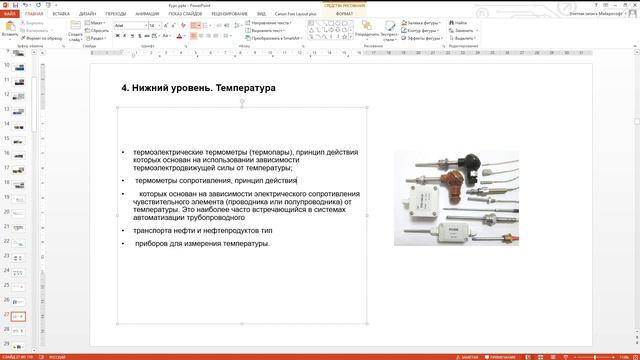Switch to normal view icon in status bar

tap(528, 357)
